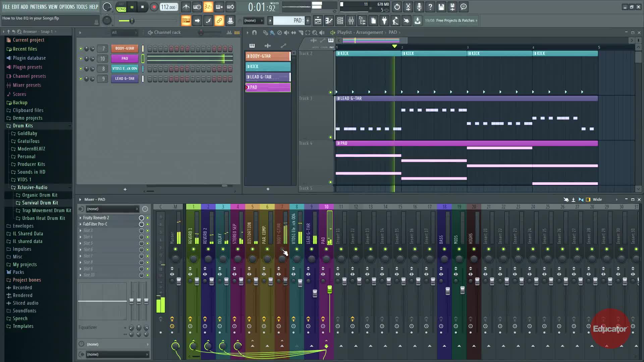Click the save project floppy icon

coord(441,7)
